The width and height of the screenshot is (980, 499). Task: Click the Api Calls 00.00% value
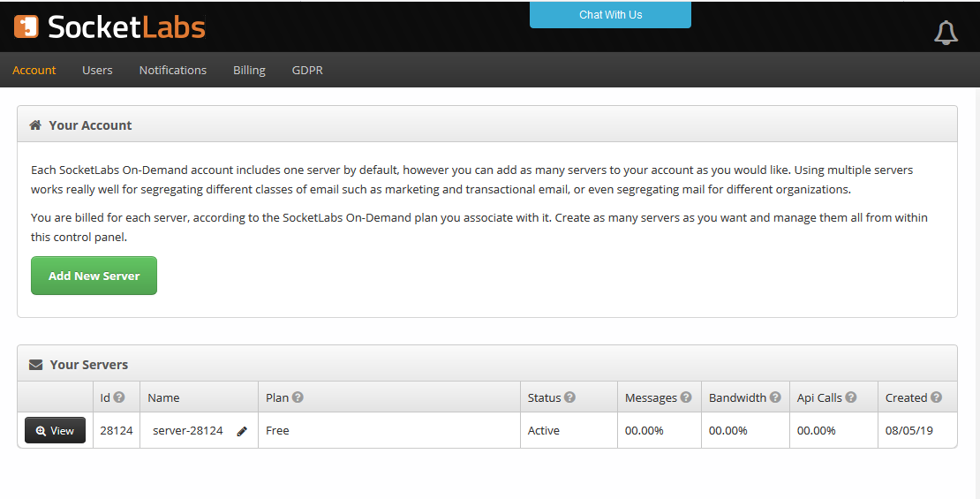point(817,430)
